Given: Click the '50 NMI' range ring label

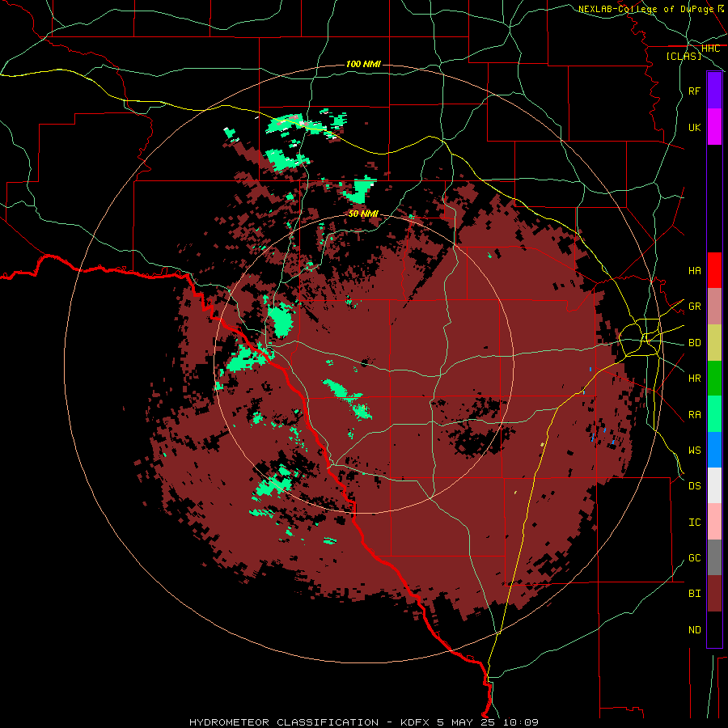Looking at the screenshot, I should 363,214.
